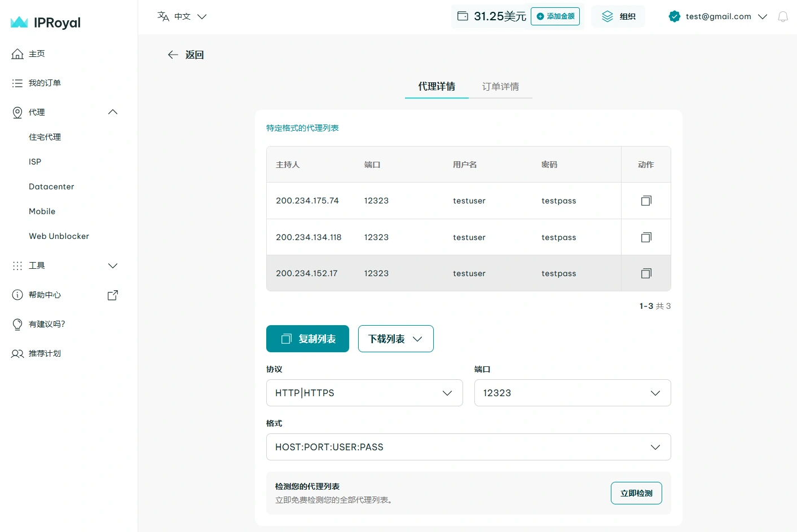Copy proxy row 200.234.152.17

coord(646,273)
